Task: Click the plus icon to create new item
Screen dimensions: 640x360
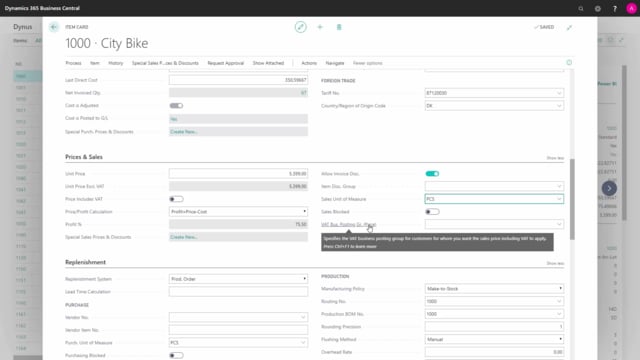Action: pyautogui.click(x=320, y=27)
